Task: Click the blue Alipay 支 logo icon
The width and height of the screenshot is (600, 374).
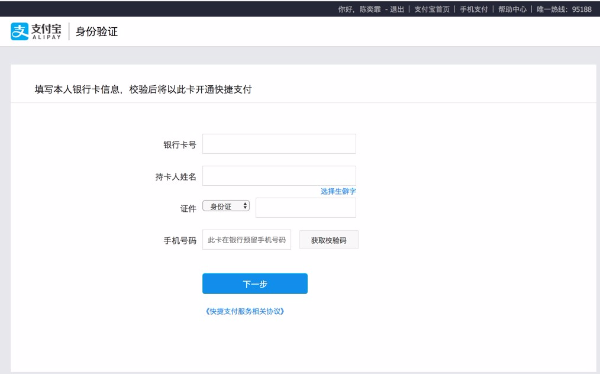Action: [x=20, y=31]
